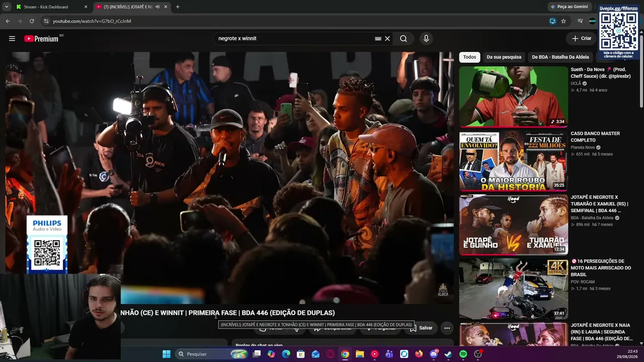The image size is (644, 362).
Task: Open OBS Studio from the taskbar
Action: coord(478,354)
